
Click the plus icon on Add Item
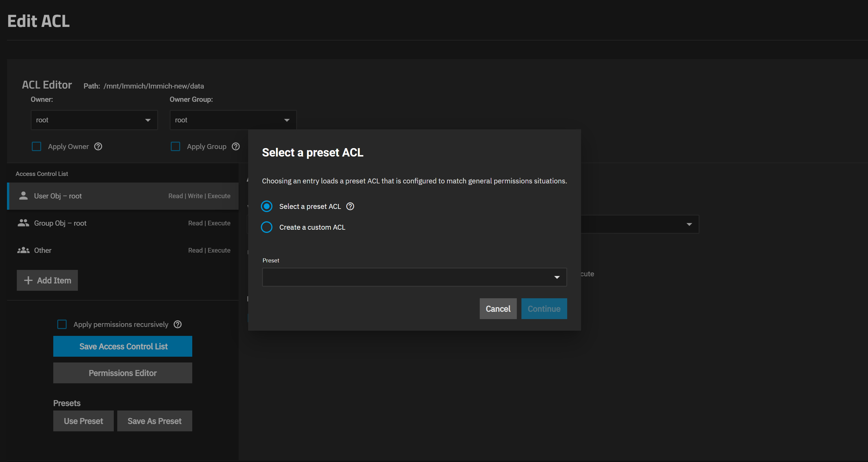(28, 280)
